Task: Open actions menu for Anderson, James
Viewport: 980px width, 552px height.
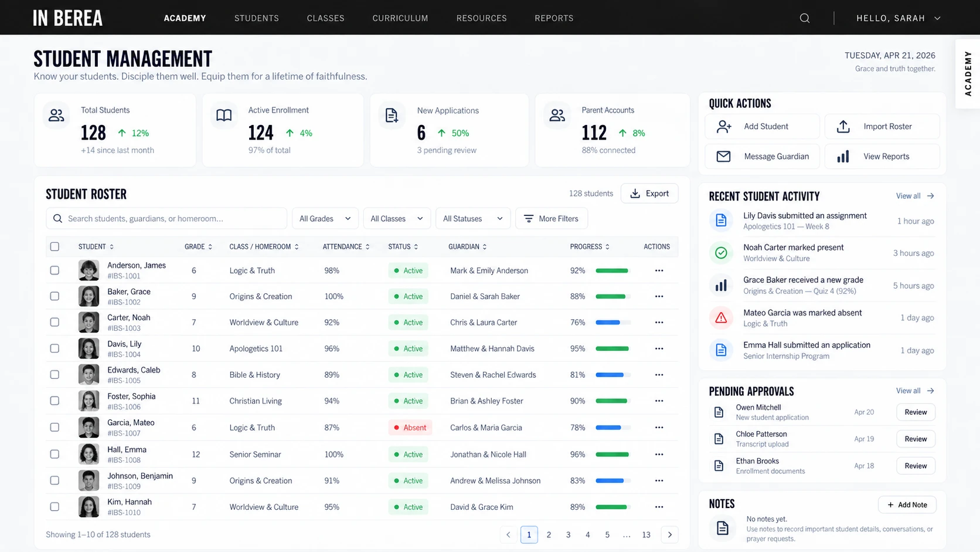Action: tap(659, 270)
